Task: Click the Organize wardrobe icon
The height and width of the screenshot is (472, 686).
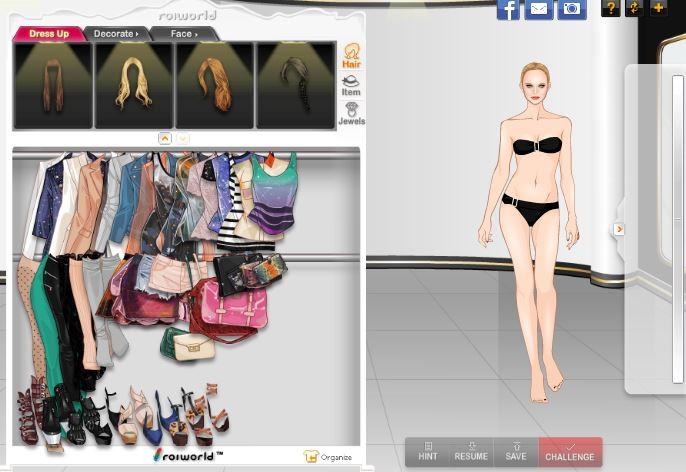Action: pos(312,457)
